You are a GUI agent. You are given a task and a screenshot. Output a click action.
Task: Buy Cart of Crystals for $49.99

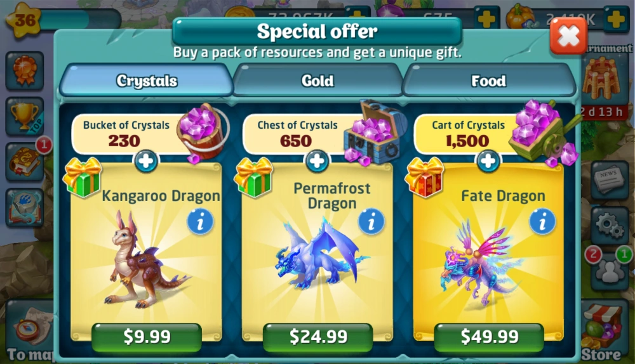click(x=489, y=337)
